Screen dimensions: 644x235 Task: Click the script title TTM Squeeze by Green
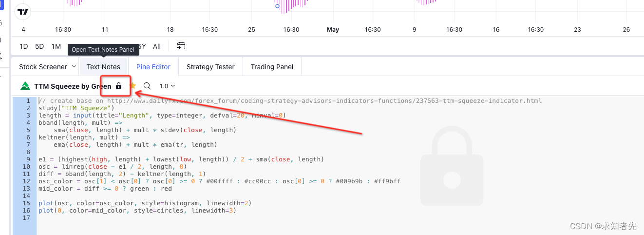coord(73,86)
